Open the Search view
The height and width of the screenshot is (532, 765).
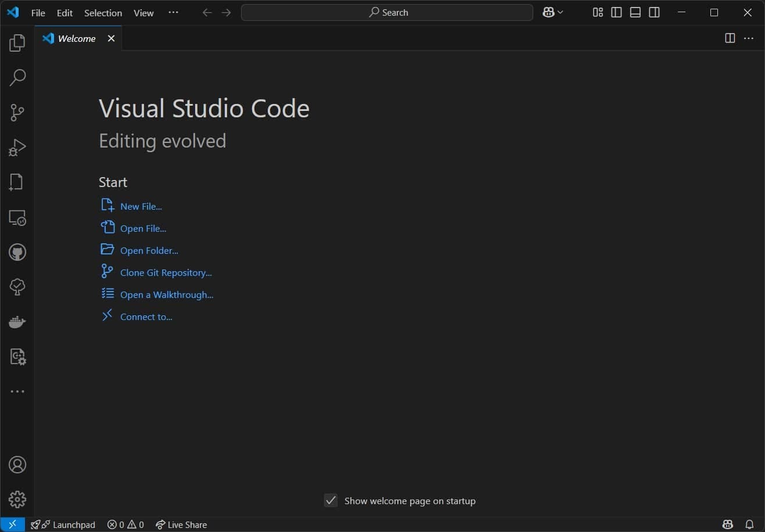pos(17,77)
